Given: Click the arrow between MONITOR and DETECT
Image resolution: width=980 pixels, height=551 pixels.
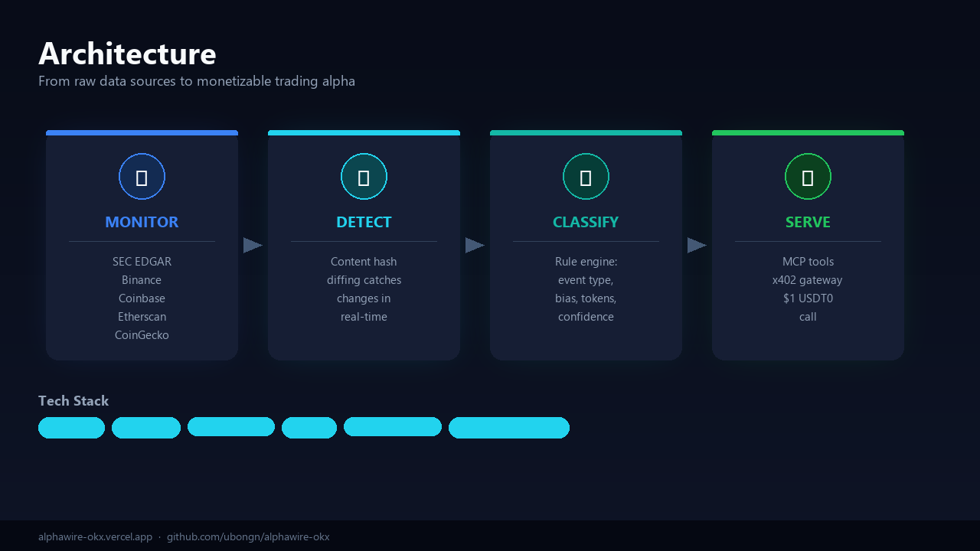Looking at the screenshot, I should [253, 245].
